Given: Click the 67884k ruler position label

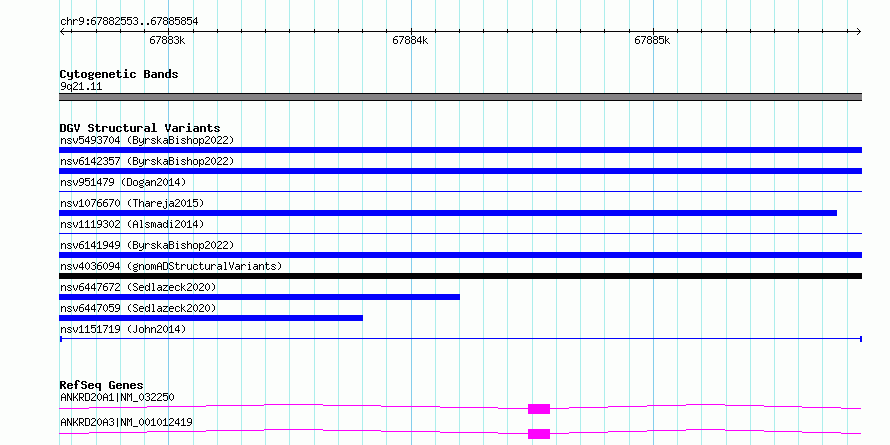Looking at the screenshot, I should click(410, 41).
